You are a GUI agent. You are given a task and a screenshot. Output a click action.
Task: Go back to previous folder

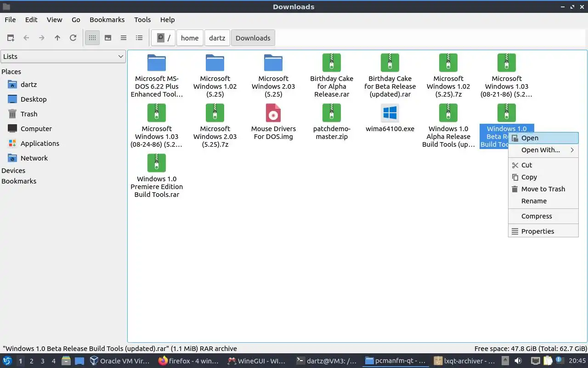click(26, 38)
